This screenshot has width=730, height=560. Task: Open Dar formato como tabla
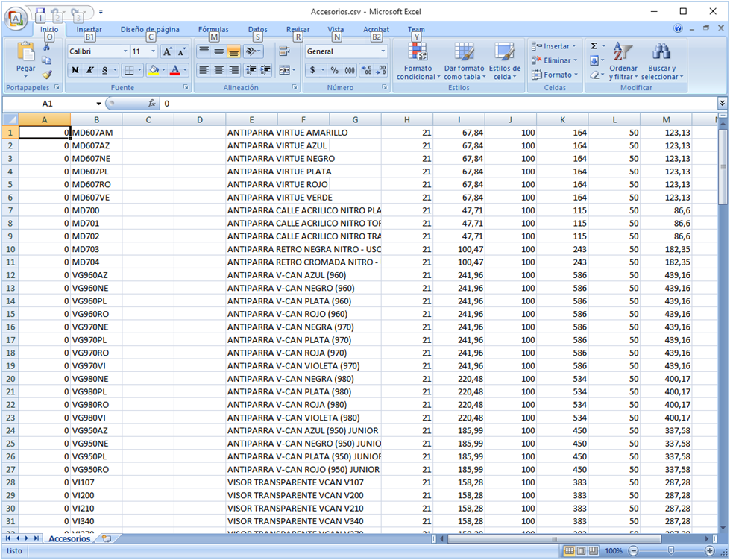pos(464,61)
